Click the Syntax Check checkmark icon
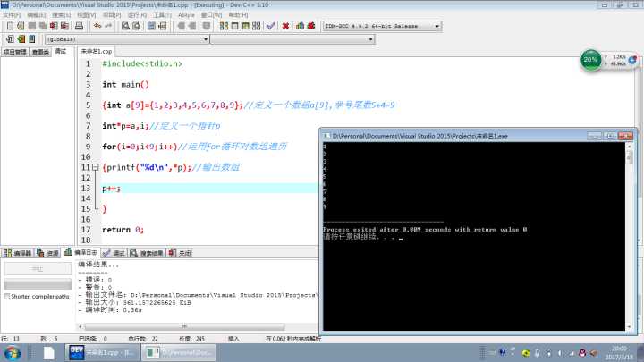This screenshot has width=644, height=362. [271, 26]
